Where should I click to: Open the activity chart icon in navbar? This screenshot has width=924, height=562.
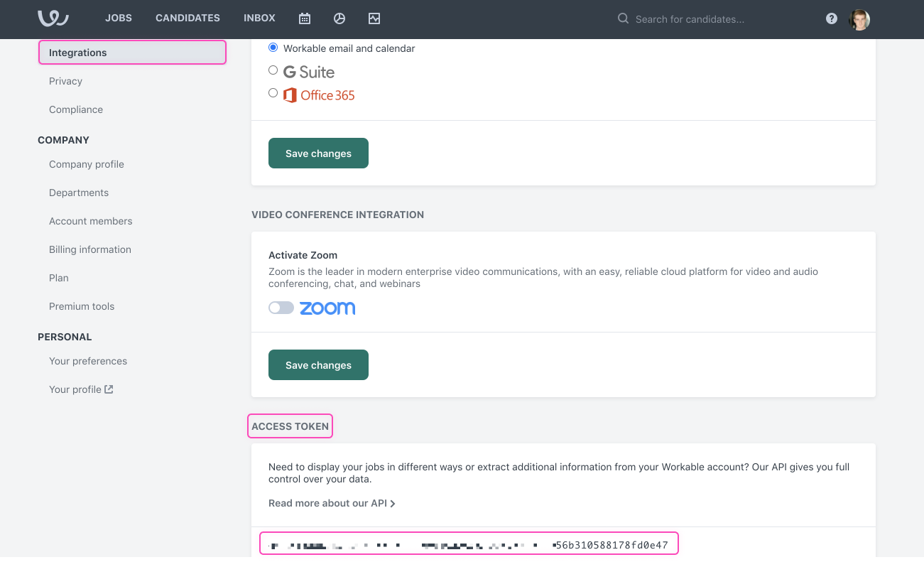[x=374, y=18]
